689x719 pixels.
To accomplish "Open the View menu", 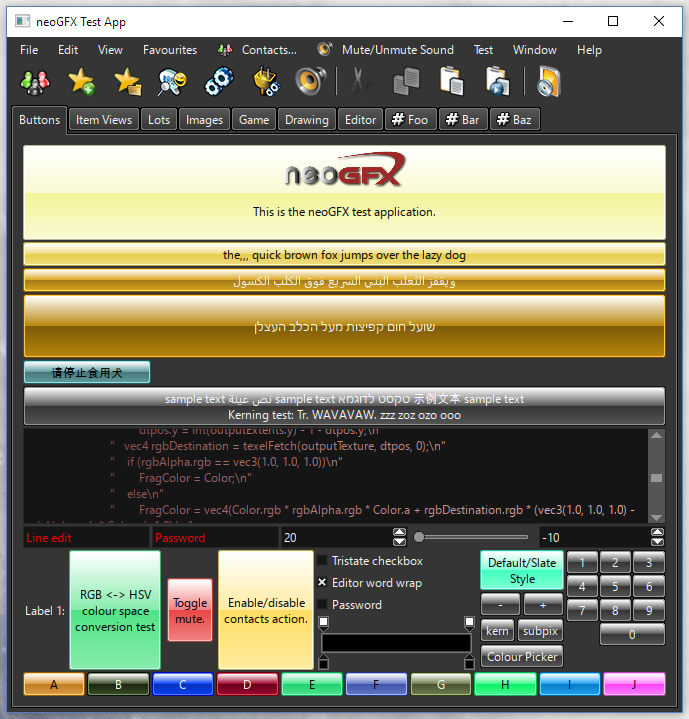I will [110, 50].
